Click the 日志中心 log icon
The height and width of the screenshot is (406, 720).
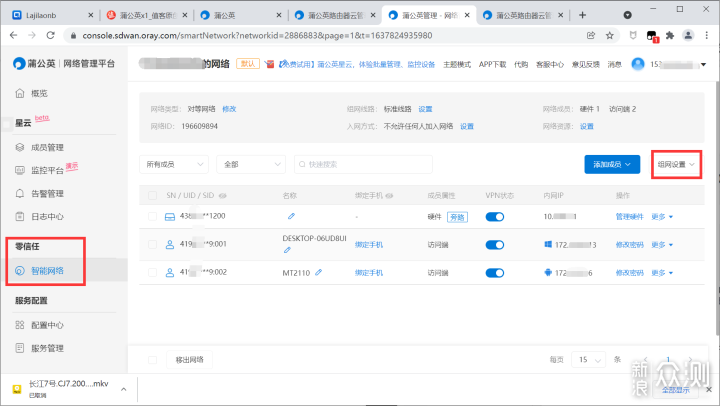point(20,216)
